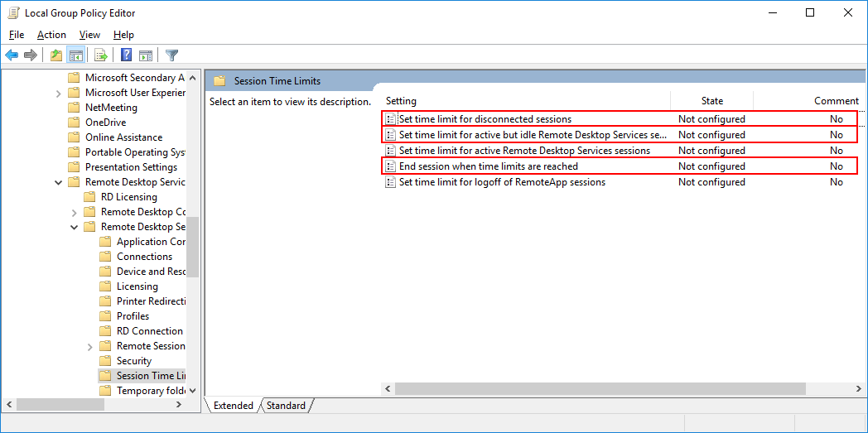Click the Back arrow toolbar icon
This screenshot has height=433, width=868.
pos(12,55)
